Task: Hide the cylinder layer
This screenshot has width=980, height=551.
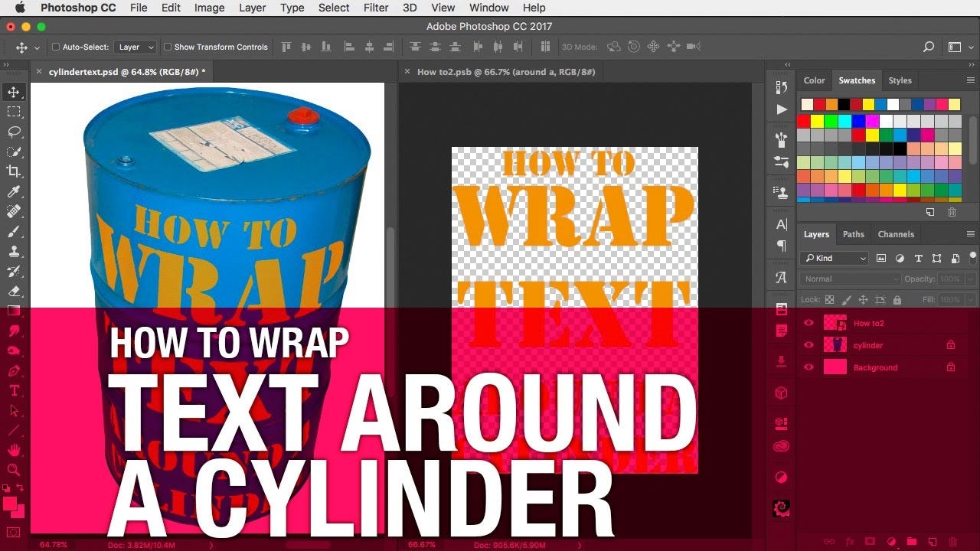Action: (x=809, y=345)
